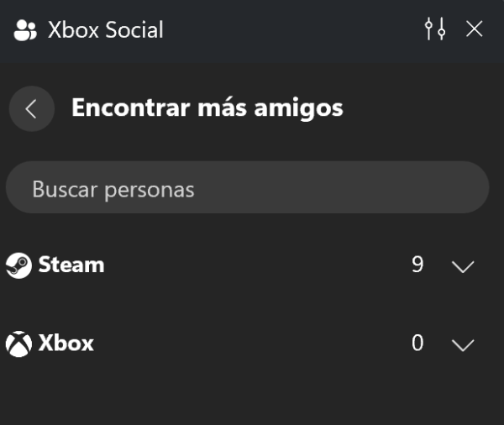The width and height of the screenshot is (504, 425).
Task: Focus the Buscar personas search field
Action: 248,187
